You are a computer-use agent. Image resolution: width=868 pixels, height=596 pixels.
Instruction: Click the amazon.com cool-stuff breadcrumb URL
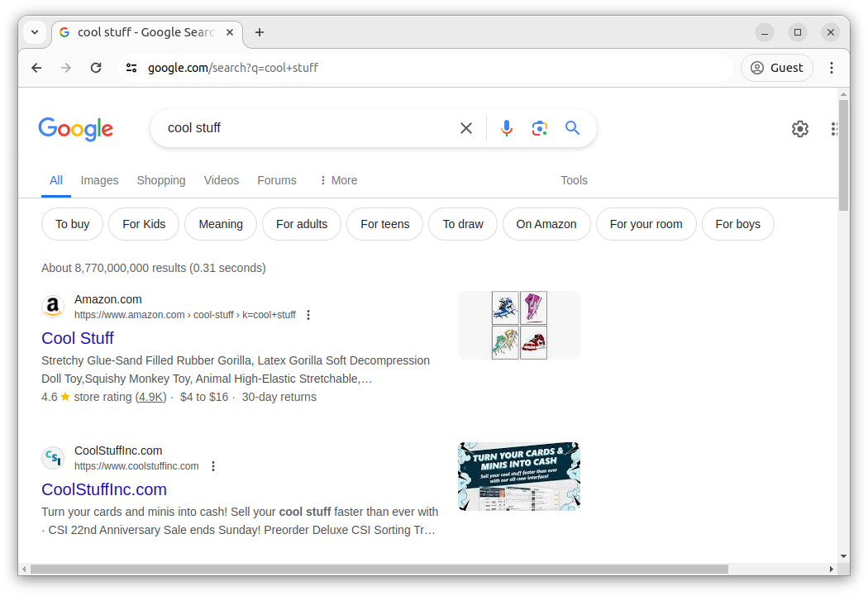click(185, 315)
